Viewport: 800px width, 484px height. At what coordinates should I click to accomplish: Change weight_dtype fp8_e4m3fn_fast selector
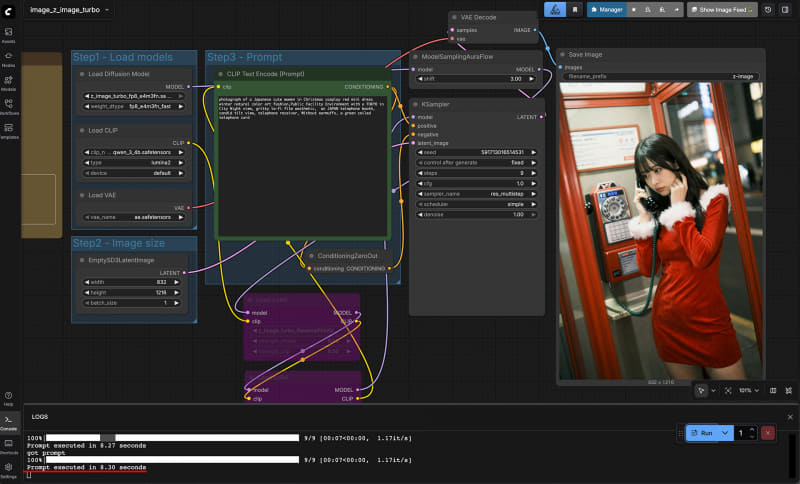pyautogui.click(x=134, y=106)
